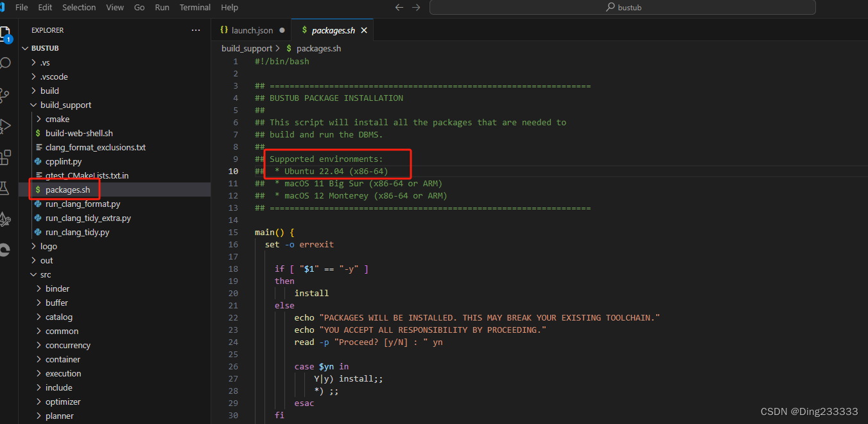Open run_clang_format.py file
The image size is (868, 424).
(x=83, y=204)
